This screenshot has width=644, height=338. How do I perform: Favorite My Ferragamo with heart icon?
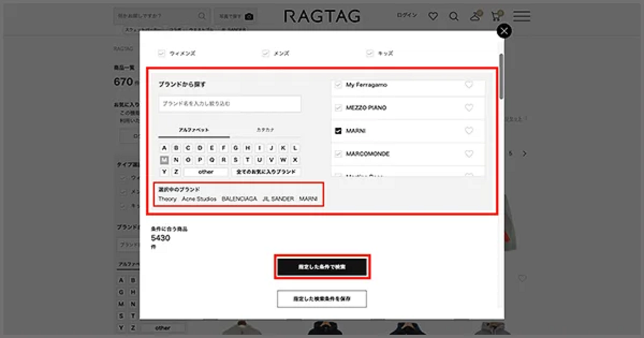pos(469,85)
